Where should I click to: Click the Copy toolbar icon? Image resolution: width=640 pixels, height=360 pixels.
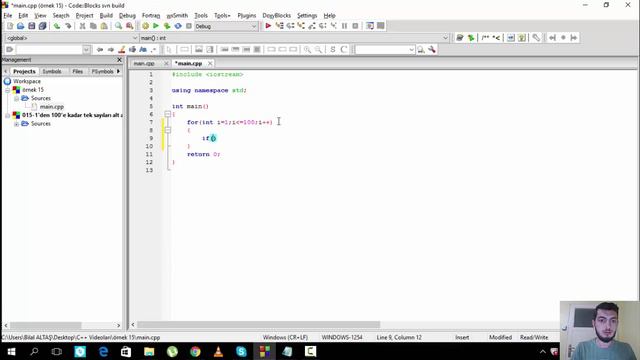(93, 26)
